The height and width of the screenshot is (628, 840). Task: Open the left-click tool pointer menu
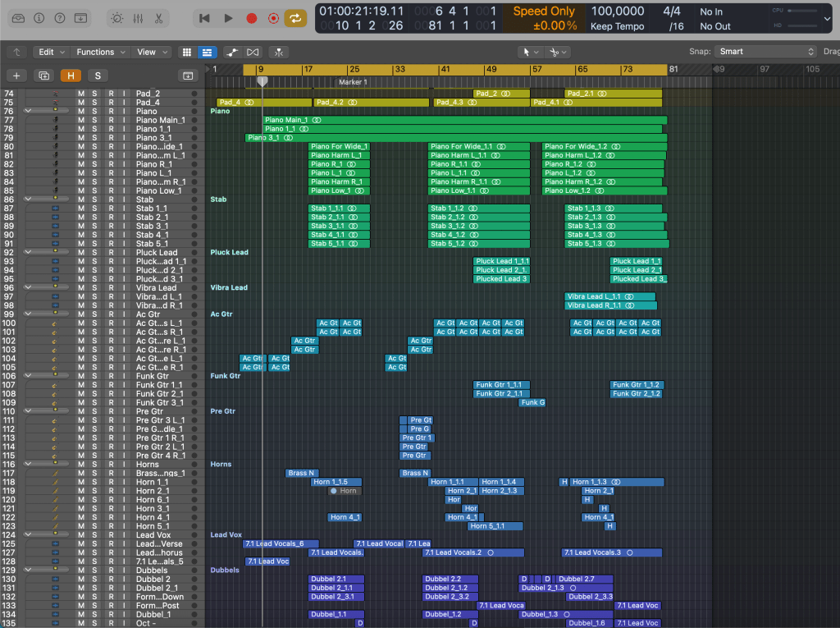(x=531, y=52)
